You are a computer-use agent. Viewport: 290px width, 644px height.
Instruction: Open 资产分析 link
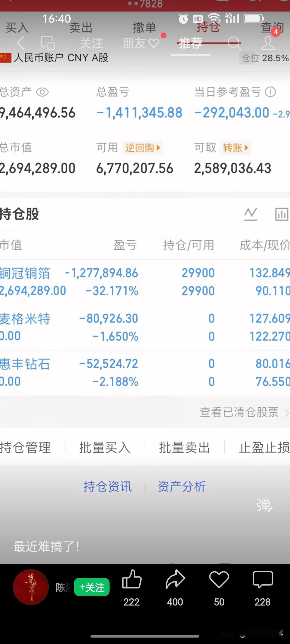(x=182, y=486)
